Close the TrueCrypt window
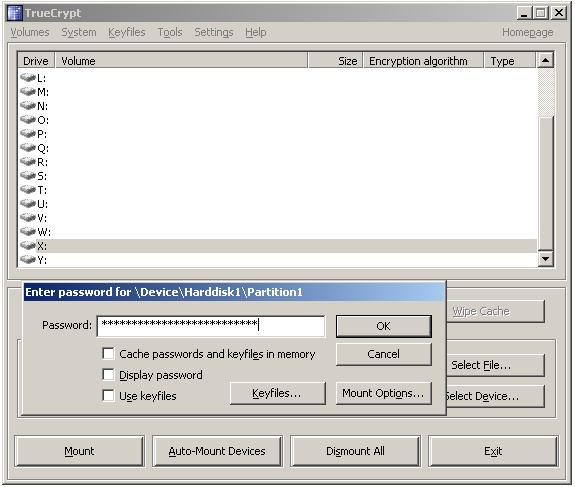Image resolution: width=575 pixels, height=487 pixels. [559, 13]
